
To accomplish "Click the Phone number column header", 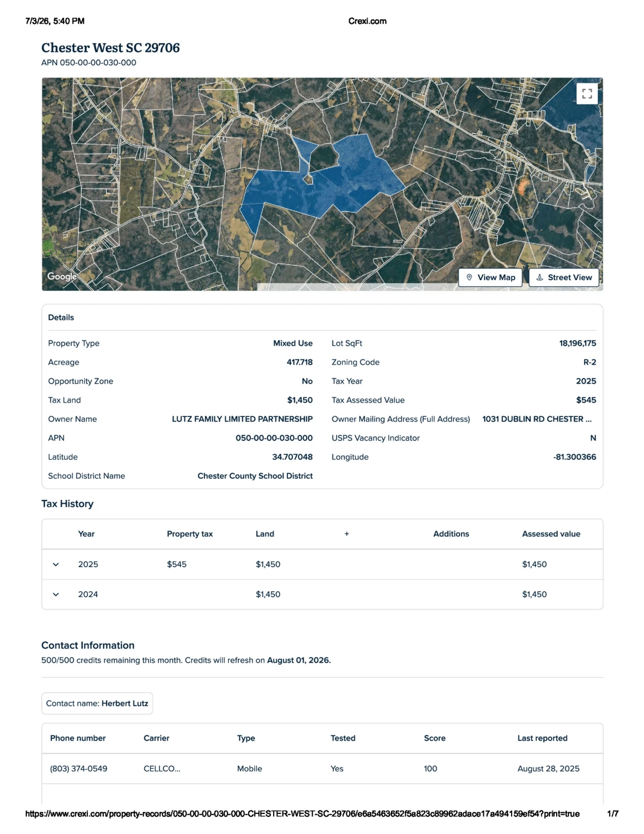I will click(x=78, y=738).
